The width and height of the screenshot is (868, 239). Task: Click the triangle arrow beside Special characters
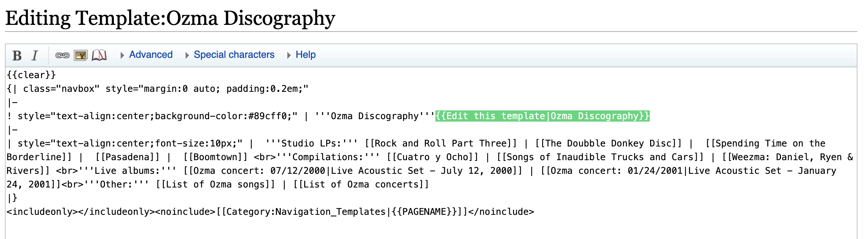(x=187, y=55)
